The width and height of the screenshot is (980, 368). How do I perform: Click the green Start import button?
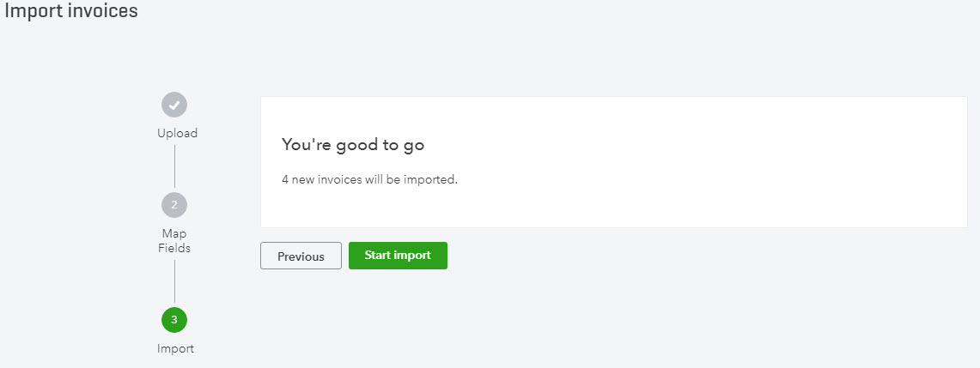[x=399, y=256]
